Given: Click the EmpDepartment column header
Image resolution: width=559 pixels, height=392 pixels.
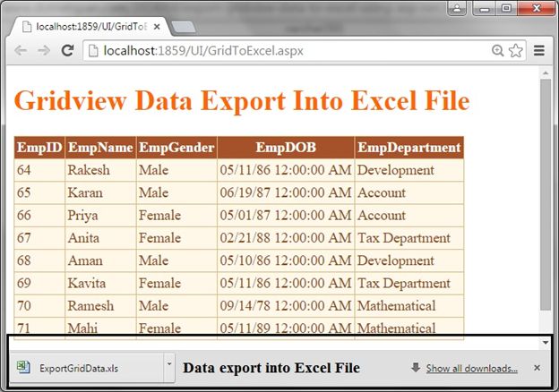Looking at the screenshot, I should click(x=409, y=148).
